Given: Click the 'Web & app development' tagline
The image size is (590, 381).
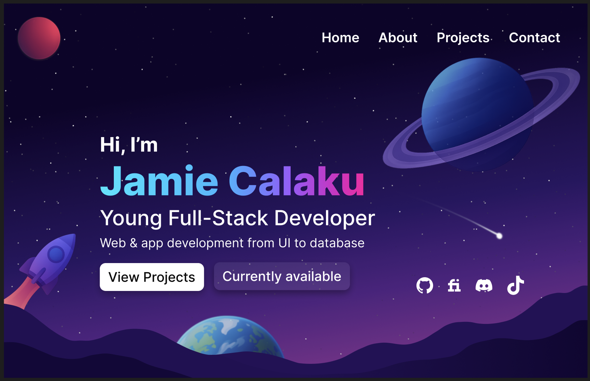Looking at the screenshot, I should [x=232, y=243].
